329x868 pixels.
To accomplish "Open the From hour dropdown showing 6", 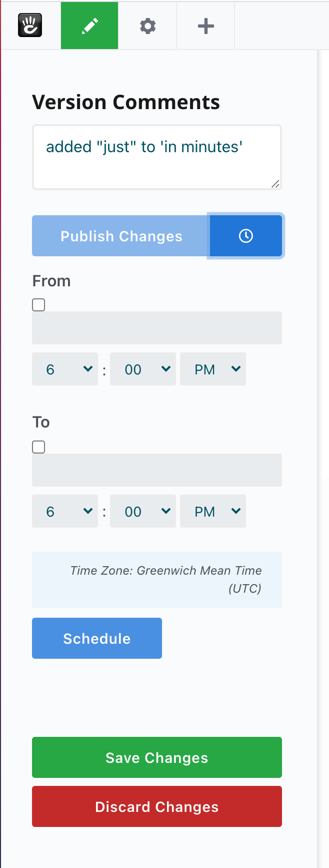I will tap(64, 369).
